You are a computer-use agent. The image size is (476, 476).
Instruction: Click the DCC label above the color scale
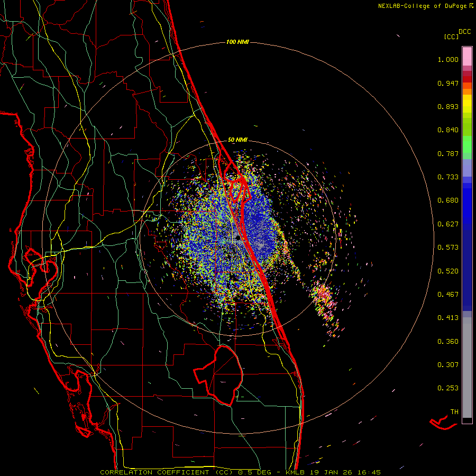click(x=465, y=32)
